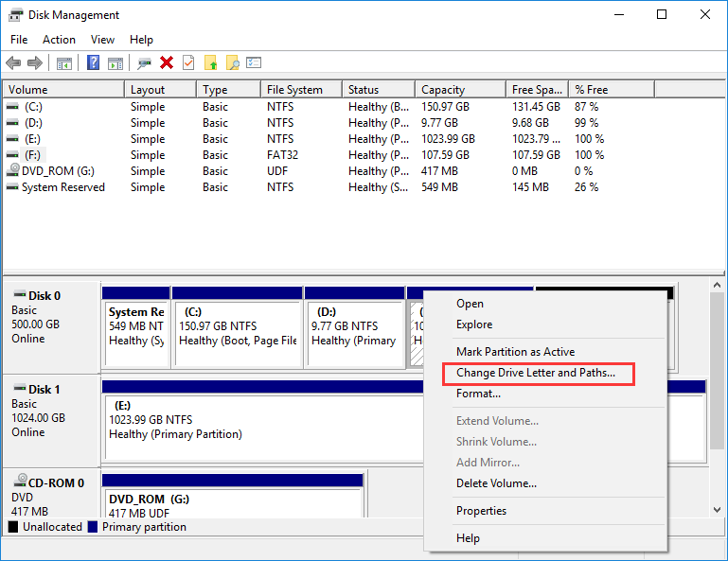Click the red X delete icon
The width and height of the screenshot is (728, 561).
coord(167,62)
